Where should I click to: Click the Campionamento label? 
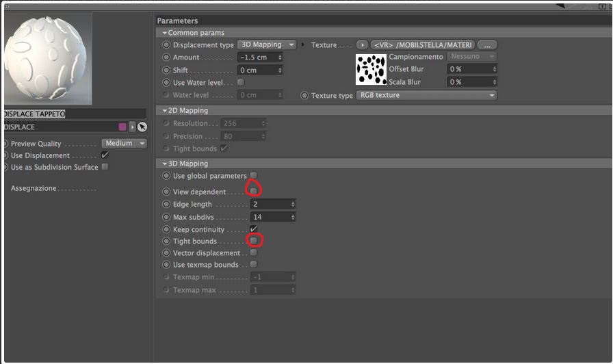click(x=415, y=57)
